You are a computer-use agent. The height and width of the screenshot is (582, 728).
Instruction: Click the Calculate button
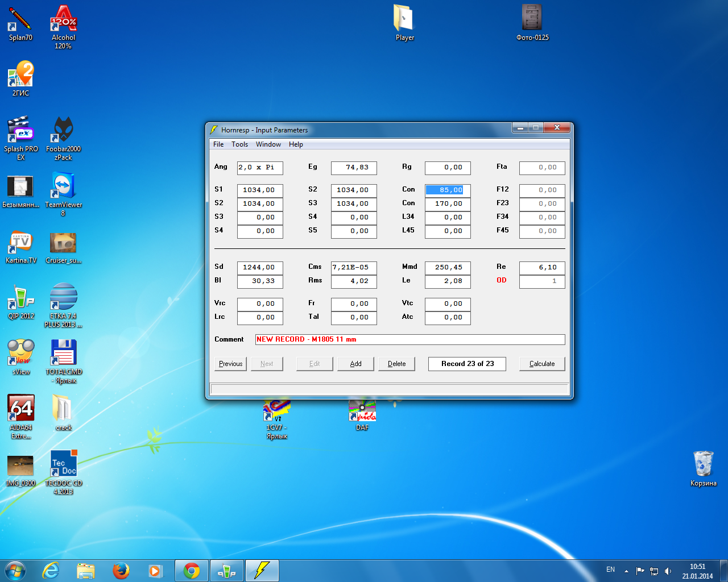point(542,364)
